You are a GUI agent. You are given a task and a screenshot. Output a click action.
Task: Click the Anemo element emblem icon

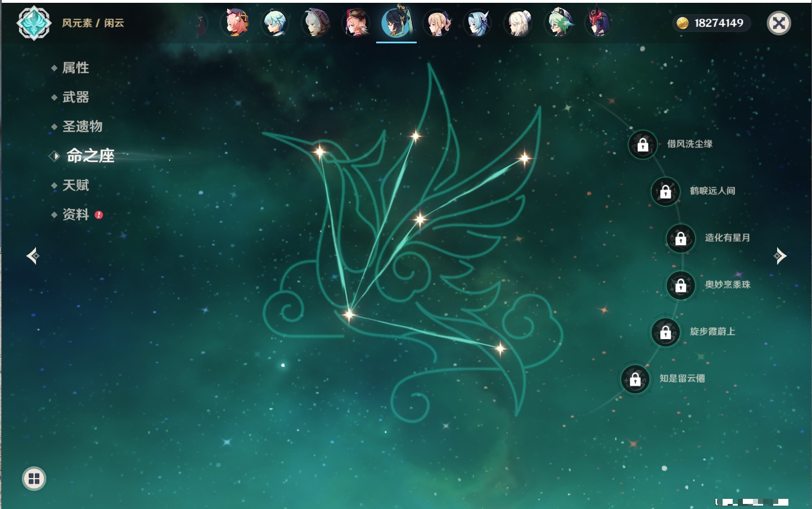click(34, 23)
